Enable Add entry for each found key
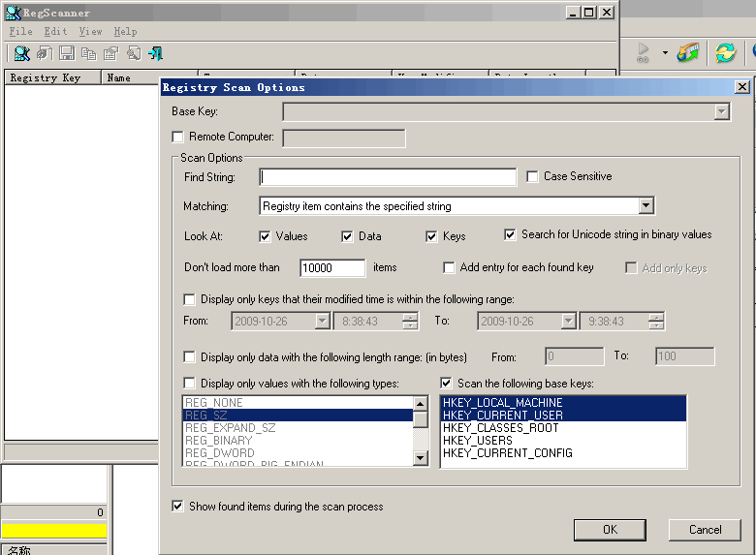756x555 pixels. (x=449, y=268)
